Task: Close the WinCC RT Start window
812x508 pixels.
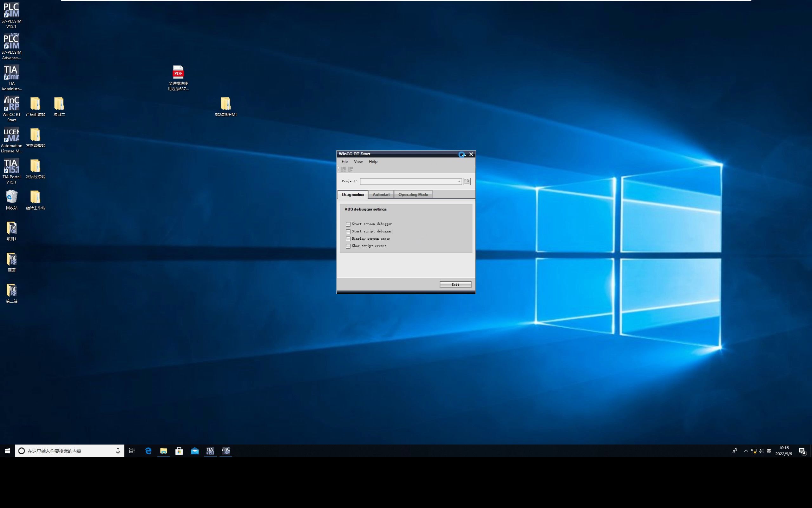Action: [x=471, y=154]
